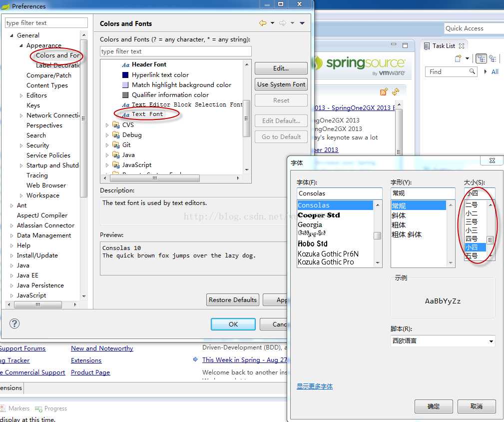Collapse the Appearance tree node
Image resolution: width=504 pixels, height=422 pixels.
[x=21, y=45]
